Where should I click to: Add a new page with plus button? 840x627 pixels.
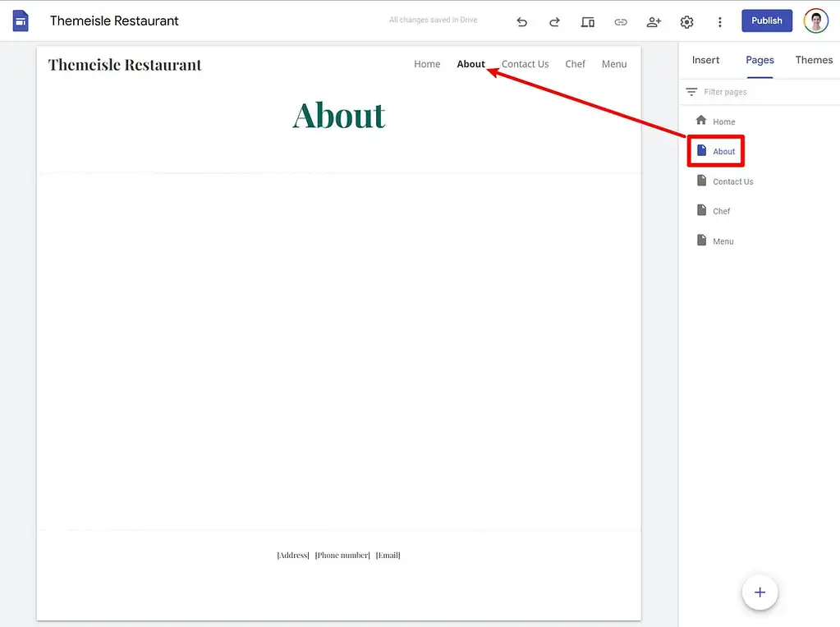tap(760, 593)
